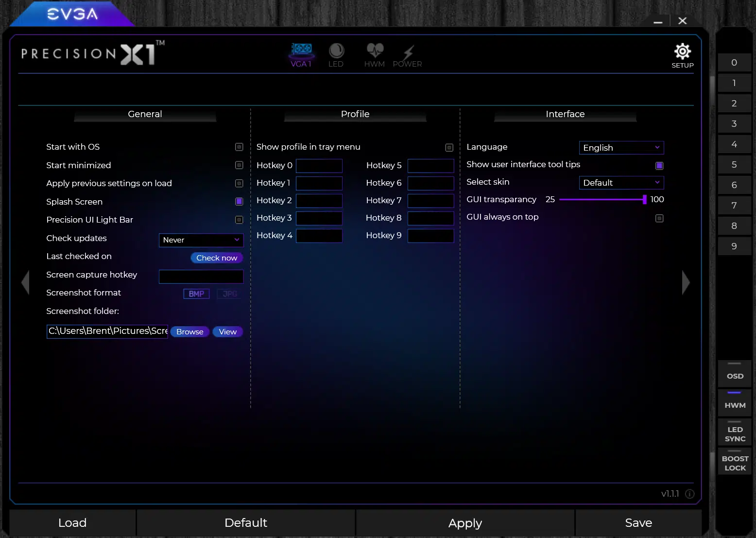Click the Hotkey 6 input field
The image size is (756, 538).
point(431,183)
